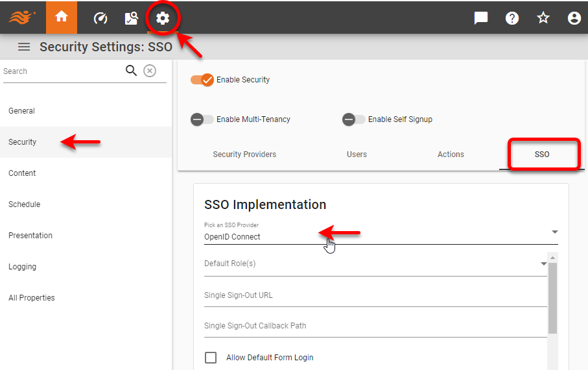The height and width of the screenshot is (370, 588).
Task: Switch to the Security Providers tab
Action: pos(244,154)
